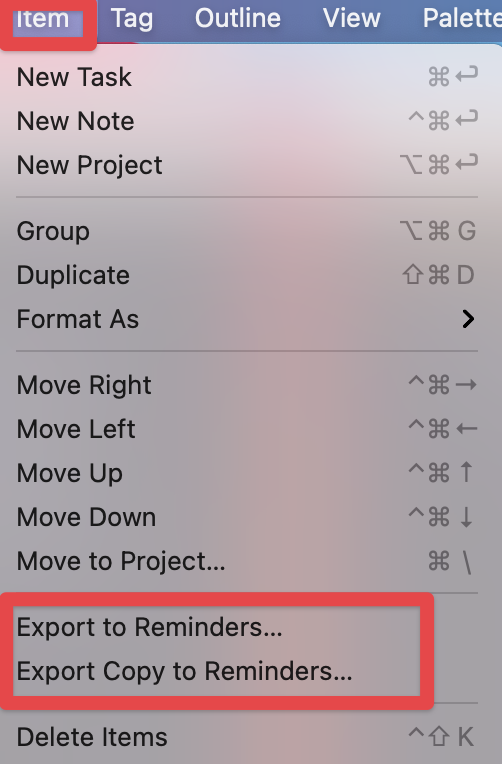Open Move to Project dialog
The width and height of the screenshot is (502, 764).
[x=247, y=561]
